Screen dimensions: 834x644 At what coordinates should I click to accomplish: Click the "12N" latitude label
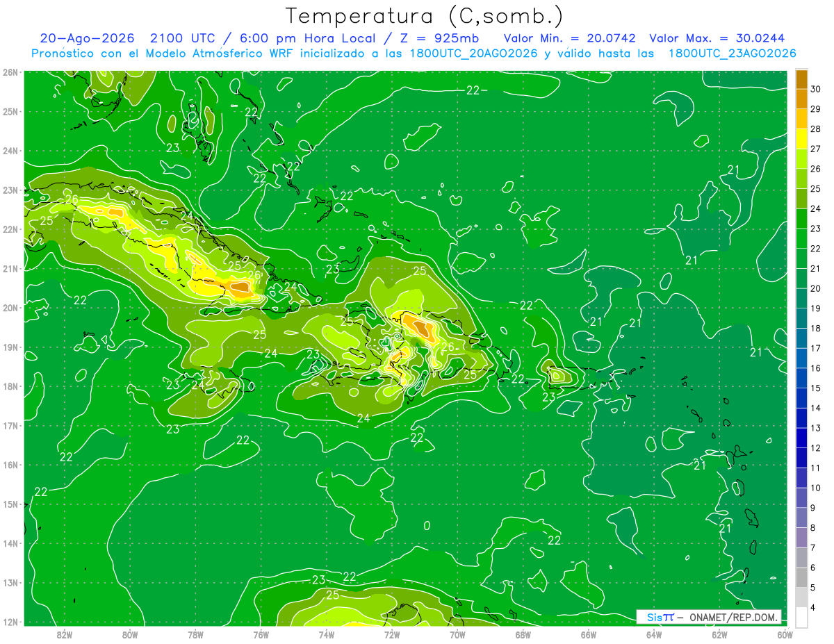pos(11,622)
